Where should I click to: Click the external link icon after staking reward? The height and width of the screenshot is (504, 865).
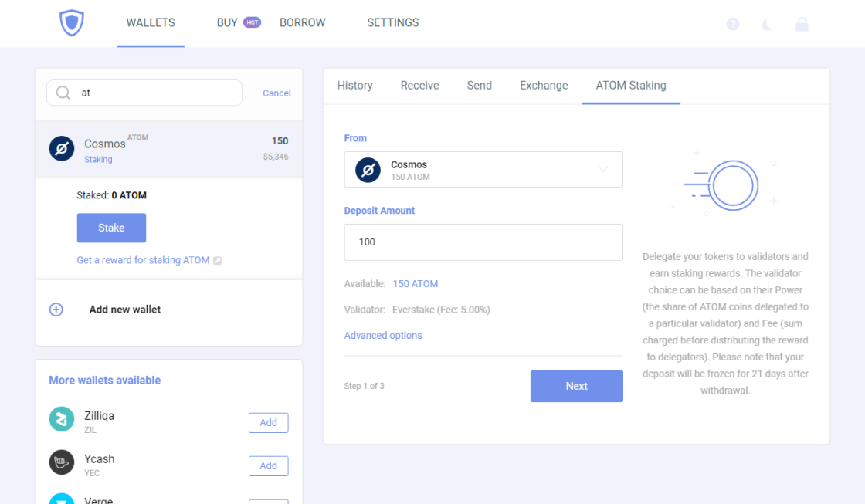(x=217, y=260)
